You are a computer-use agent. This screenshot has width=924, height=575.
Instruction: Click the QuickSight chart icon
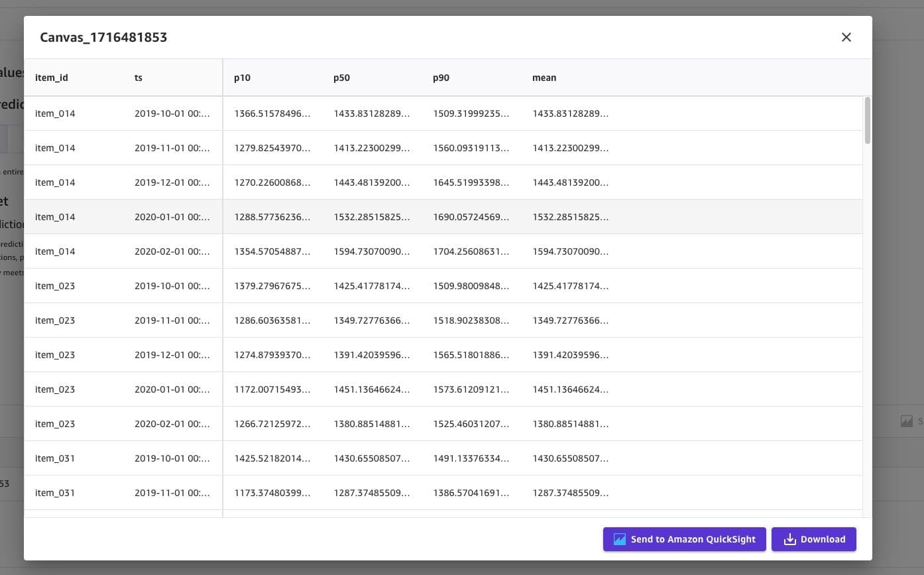[x=620, y=539]
